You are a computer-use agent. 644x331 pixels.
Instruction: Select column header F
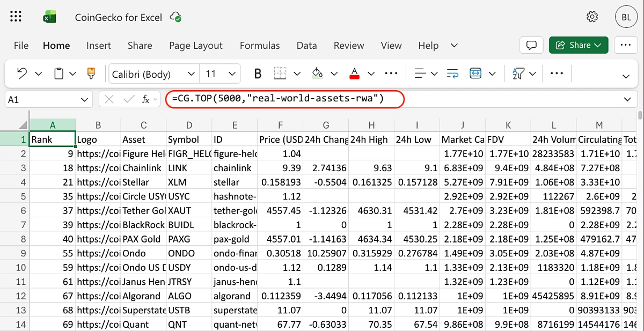pyautogui.click(x=280, y=125)
